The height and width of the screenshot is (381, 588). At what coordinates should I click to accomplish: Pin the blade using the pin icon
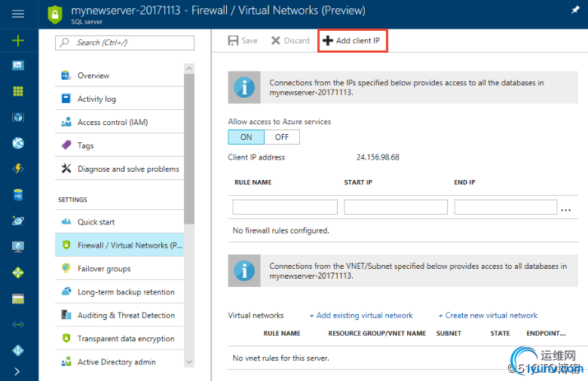575,10
